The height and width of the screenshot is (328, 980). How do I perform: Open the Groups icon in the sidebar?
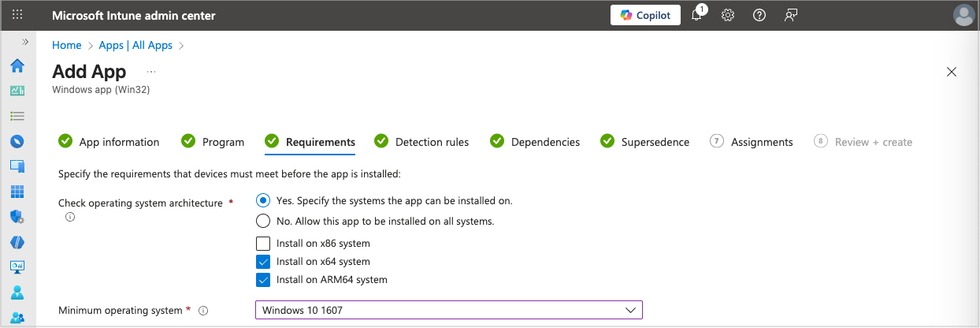point(17,318)
